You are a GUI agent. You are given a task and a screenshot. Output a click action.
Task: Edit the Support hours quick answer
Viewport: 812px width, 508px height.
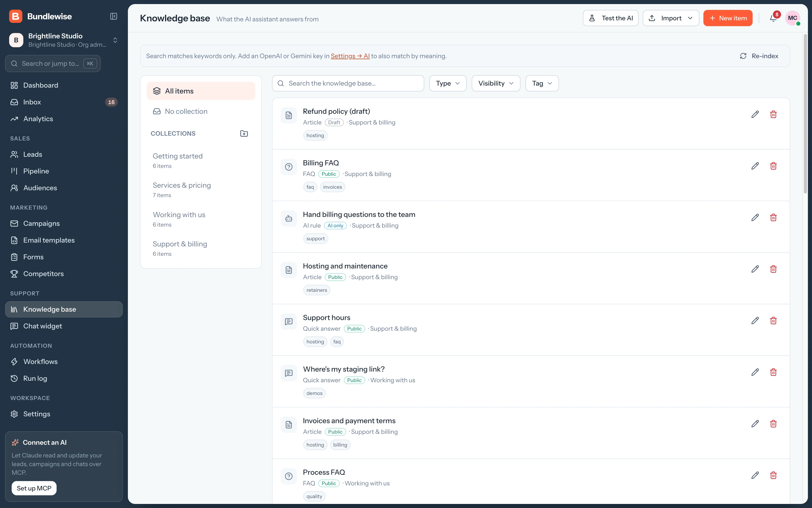755,321
